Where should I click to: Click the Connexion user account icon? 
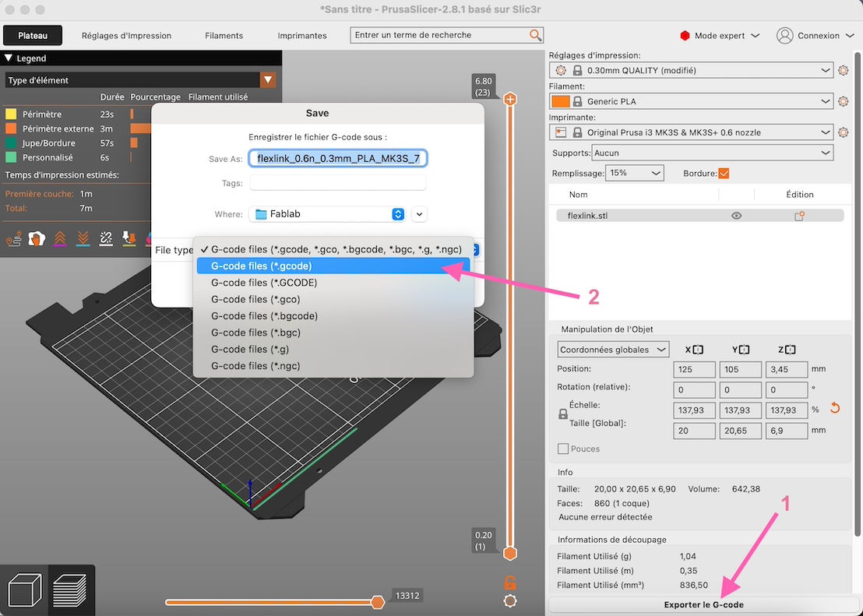click(784, 35)
